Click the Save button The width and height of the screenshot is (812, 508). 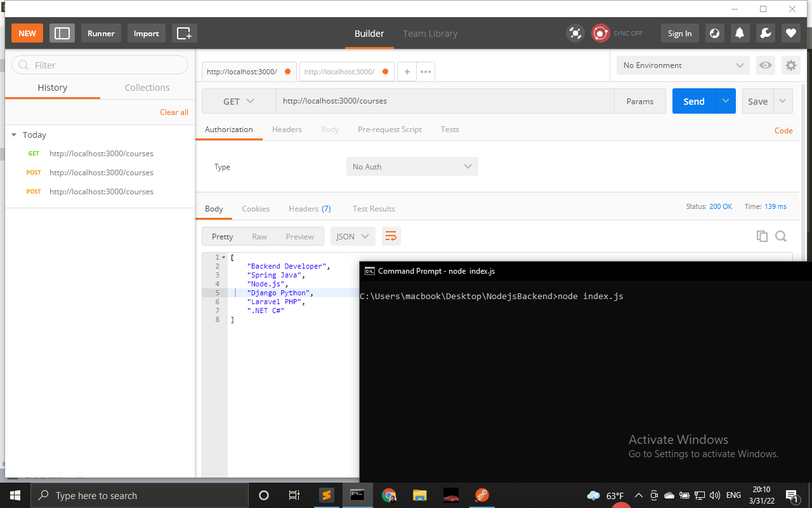(x=757, y=101)
